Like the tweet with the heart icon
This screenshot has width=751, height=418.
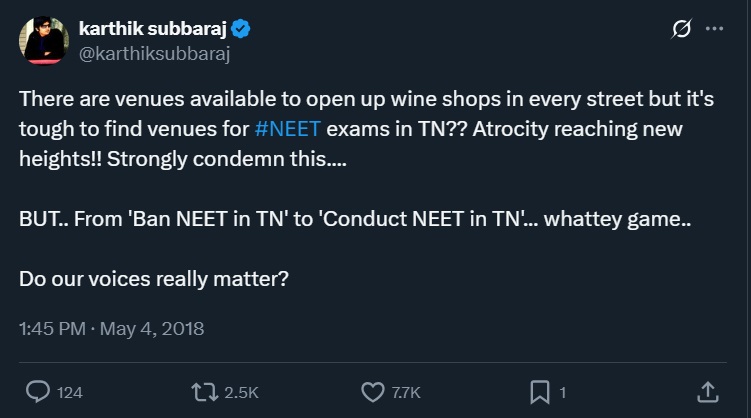[372, 392]
